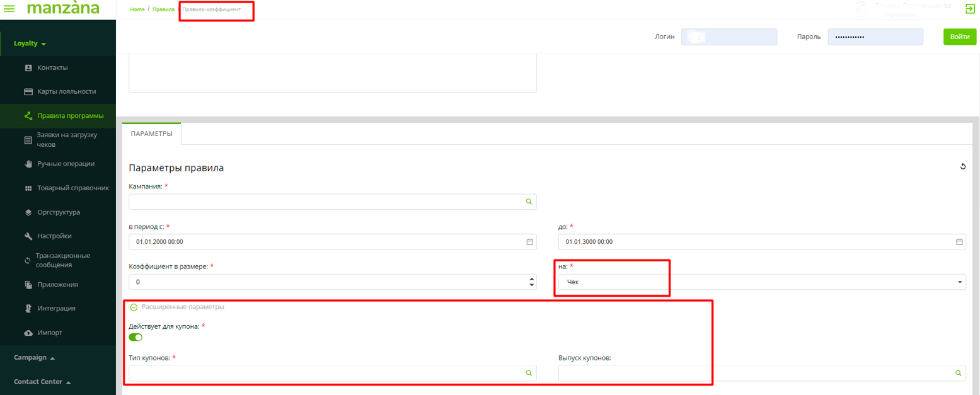
Task: Open calendar picker for 'в период с' date
Action: tap(529, 242)
